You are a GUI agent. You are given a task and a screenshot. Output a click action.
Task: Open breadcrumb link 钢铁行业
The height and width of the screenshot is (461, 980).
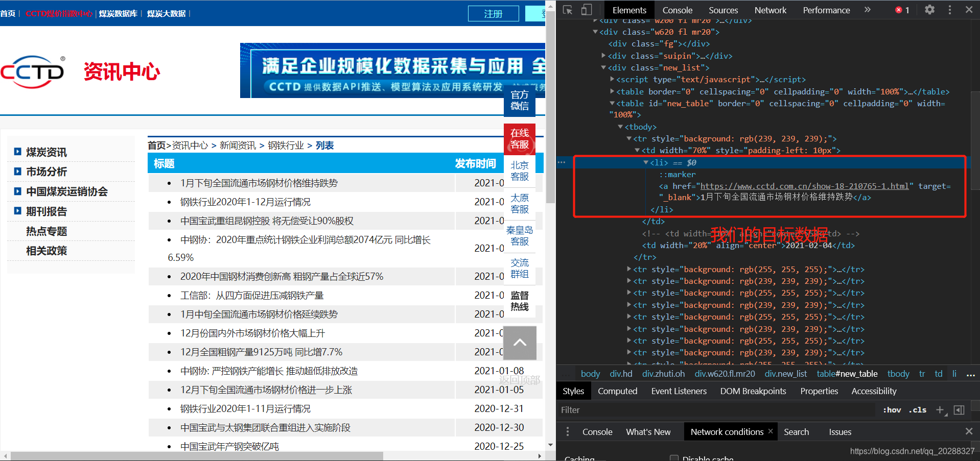tap(286, 145)
